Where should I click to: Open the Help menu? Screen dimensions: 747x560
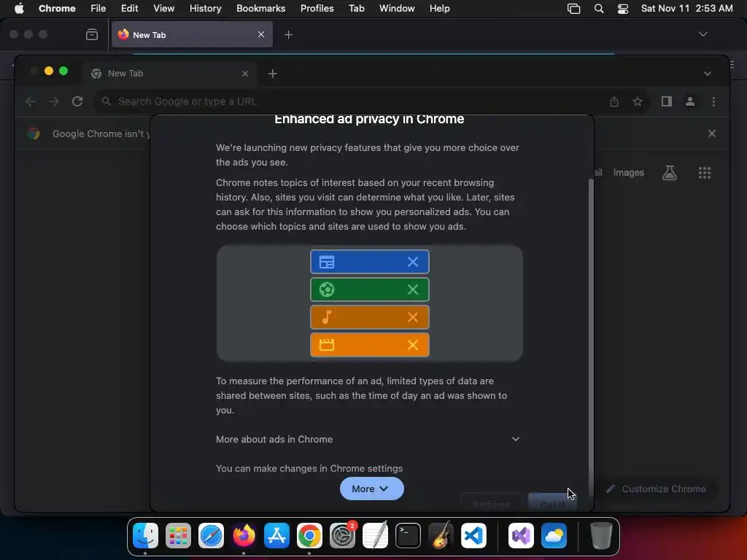click(x=439, y=8)
